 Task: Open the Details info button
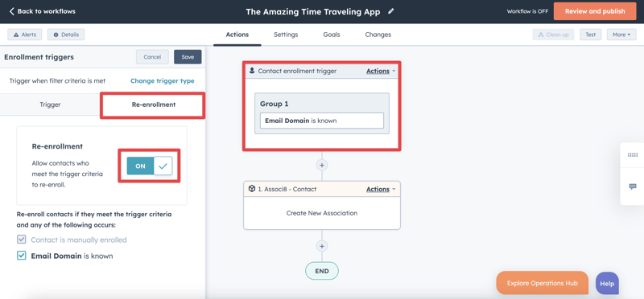coord(66,35)
